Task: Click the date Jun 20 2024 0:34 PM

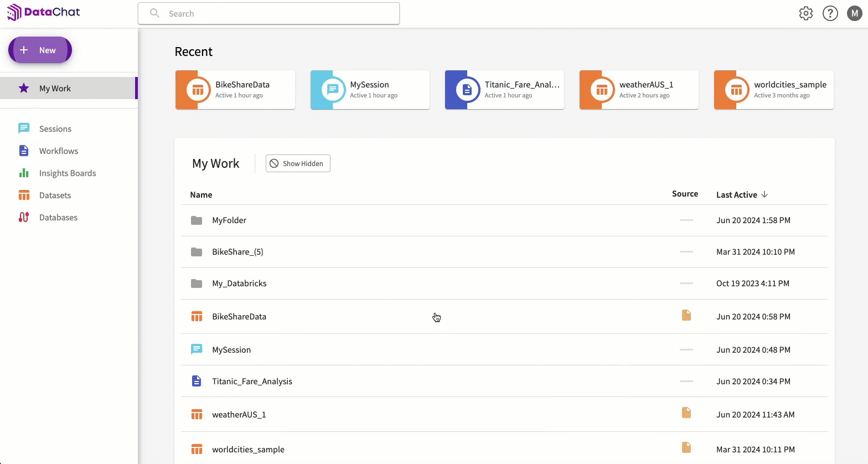Action: tap(753, 381)
